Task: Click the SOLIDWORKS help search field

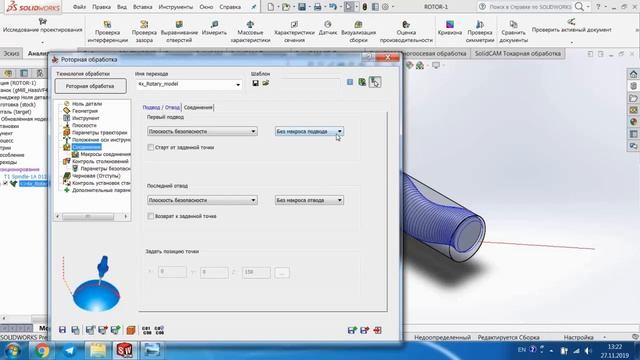Action: 531,7
